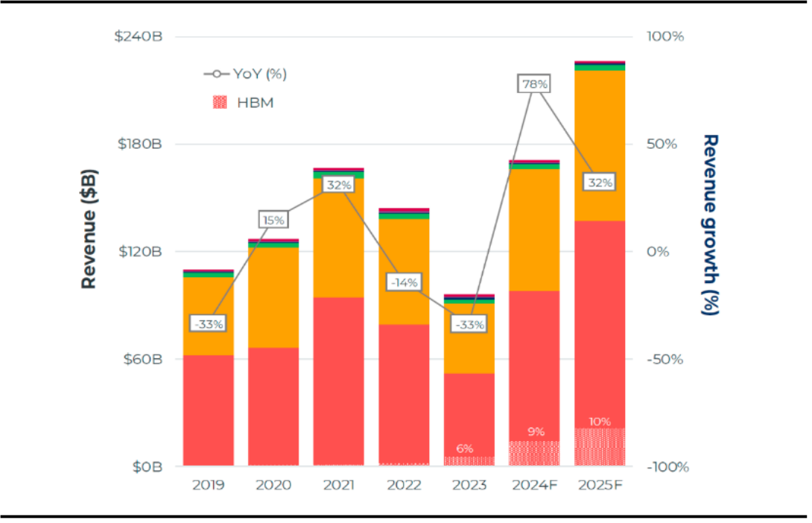Click the 50% growth axis label
Viewport: 812px width, 523px height.
point(662,144)
